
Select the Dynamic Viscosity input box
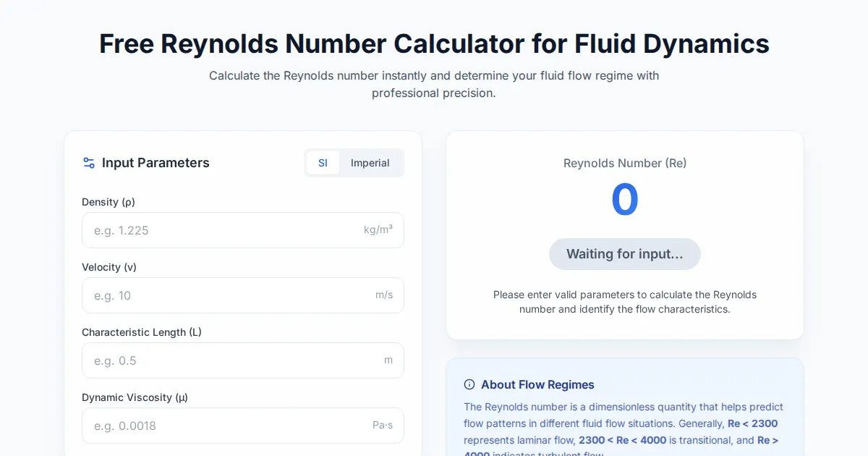(224, 426)
